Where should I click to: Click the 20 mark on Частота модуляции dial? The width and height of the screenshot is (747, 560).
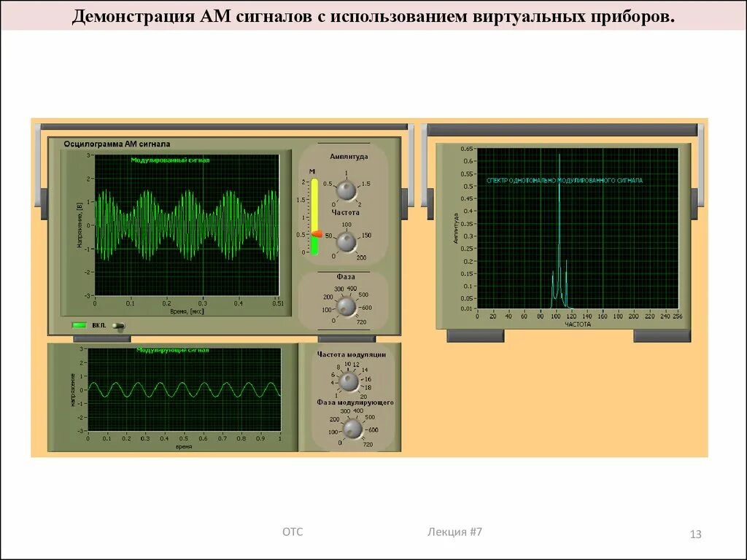(363, 396)
